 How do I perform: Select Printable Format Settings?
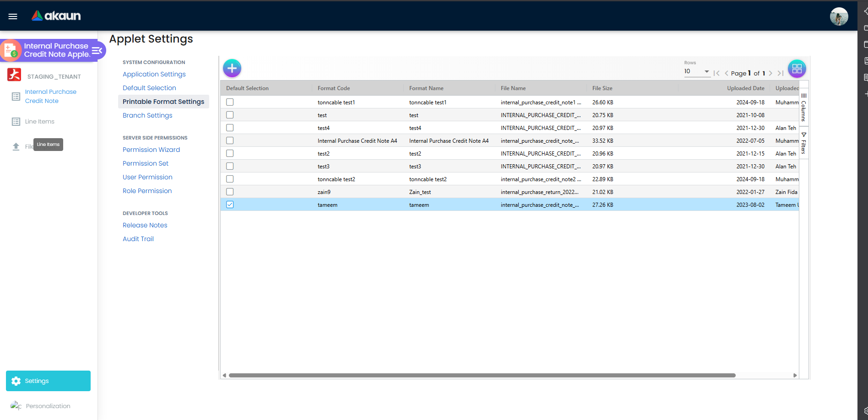[x=163, y=102]
